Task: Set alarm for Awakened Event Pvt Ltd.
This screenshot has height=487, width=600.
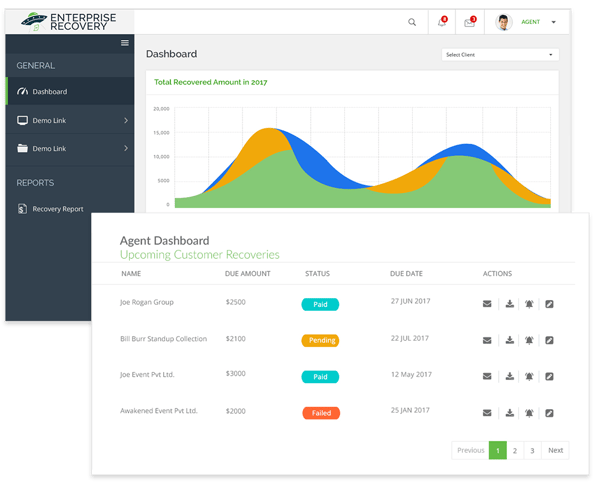Action: click(529, 413)
